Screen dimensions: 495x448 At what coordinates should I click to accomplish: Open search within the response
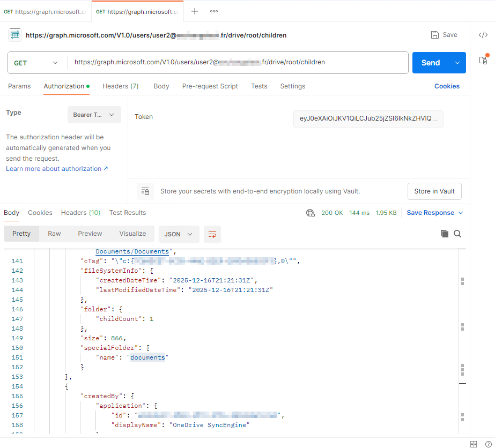coord(456,234)
